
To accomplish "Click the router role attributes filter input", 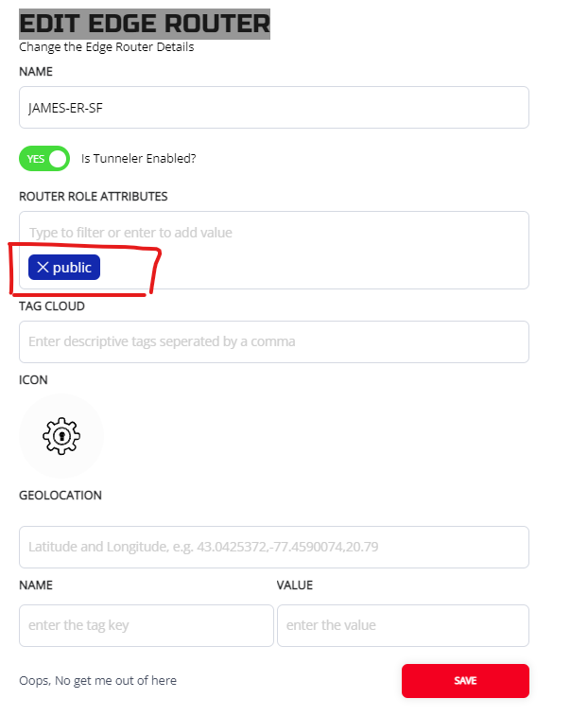I will (273, 233).
